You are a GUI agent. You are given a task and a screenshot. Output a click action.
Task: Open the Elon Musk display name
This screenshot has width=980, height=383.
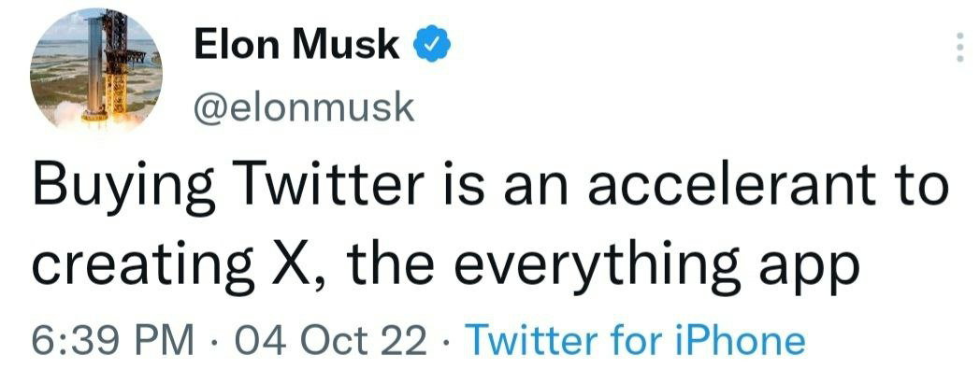pos(296,46)
